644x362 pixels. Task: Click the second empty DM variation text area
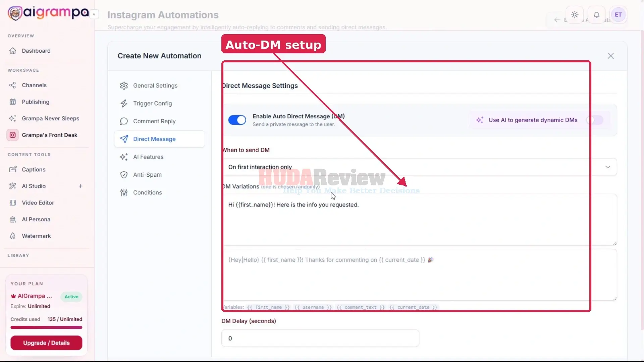click(x=419, y=275)
